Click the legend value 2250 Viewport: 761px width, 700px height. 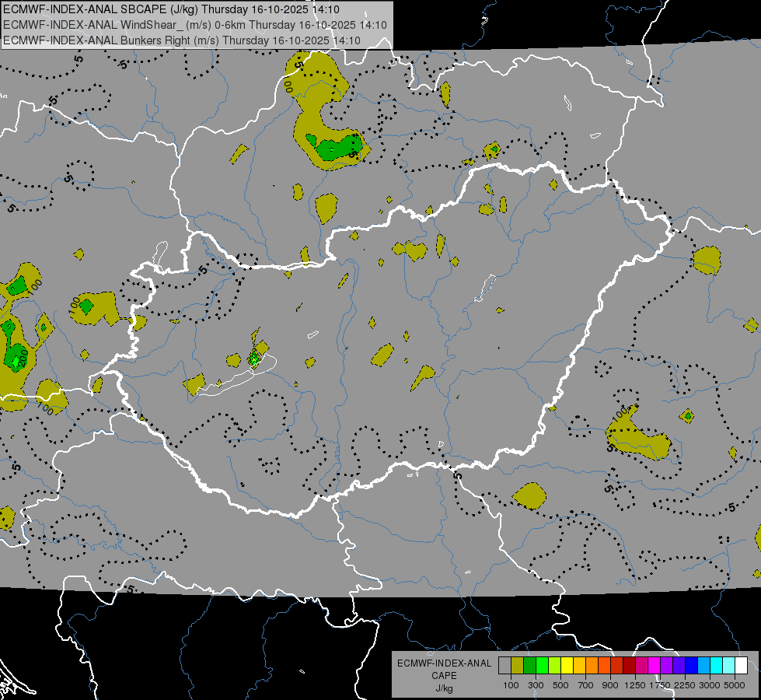[685, 685]
